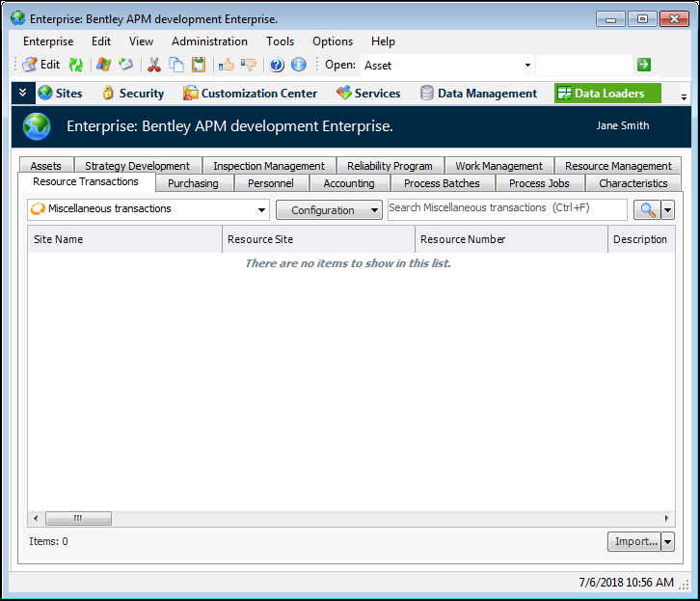
Task: Open the Security padlock item
Action: point(133,93)
